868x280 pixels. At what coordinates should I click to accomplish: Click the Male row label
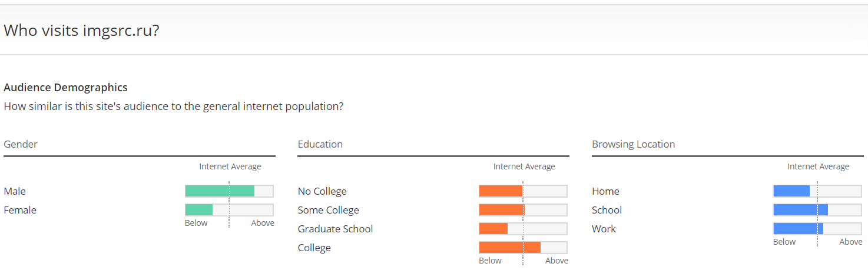pyautogui.click(x=15, y=191)
